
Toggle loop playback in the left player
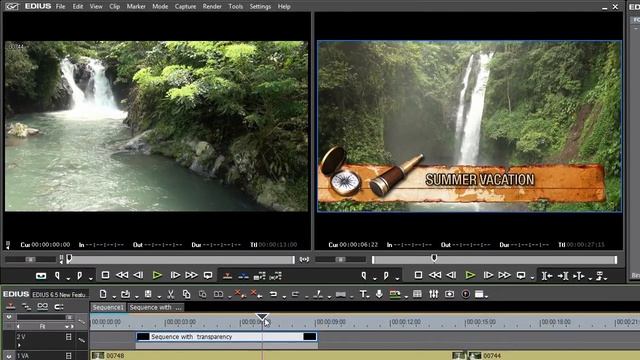[x=208, y=276]
